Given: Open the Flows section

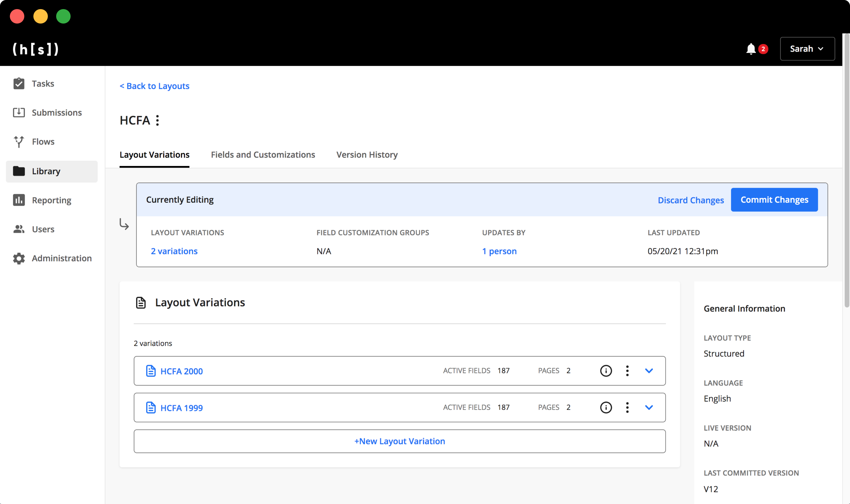Looking at the screenshot, I should pos(43,142).
